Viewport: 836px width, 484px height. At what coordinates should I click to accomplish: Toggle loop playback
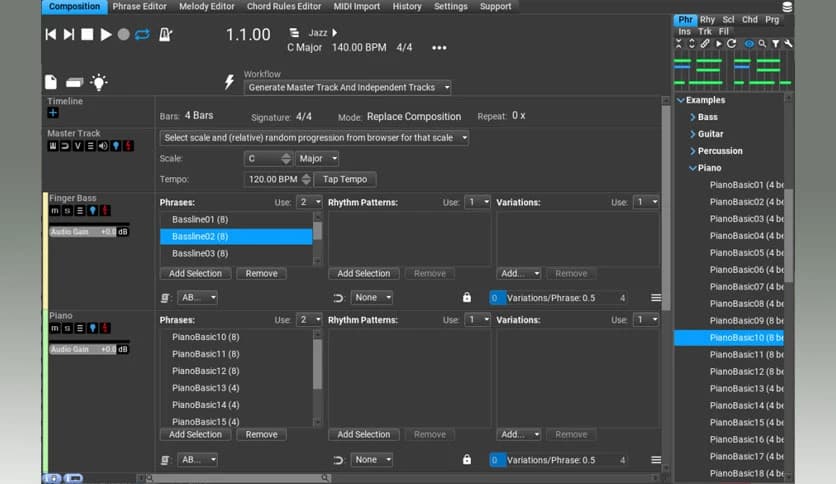tap(142, 35)
